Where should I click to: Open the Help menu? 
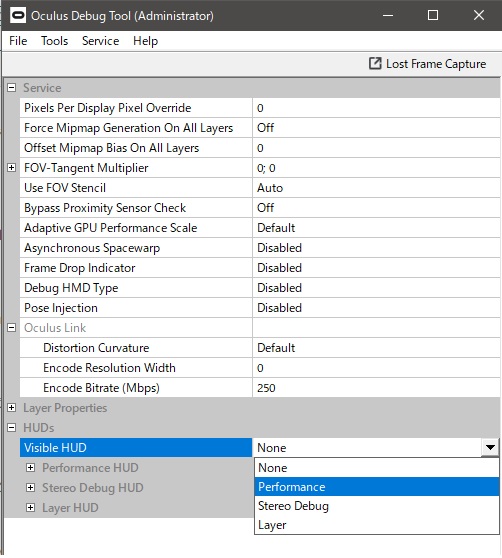[146, 41]
